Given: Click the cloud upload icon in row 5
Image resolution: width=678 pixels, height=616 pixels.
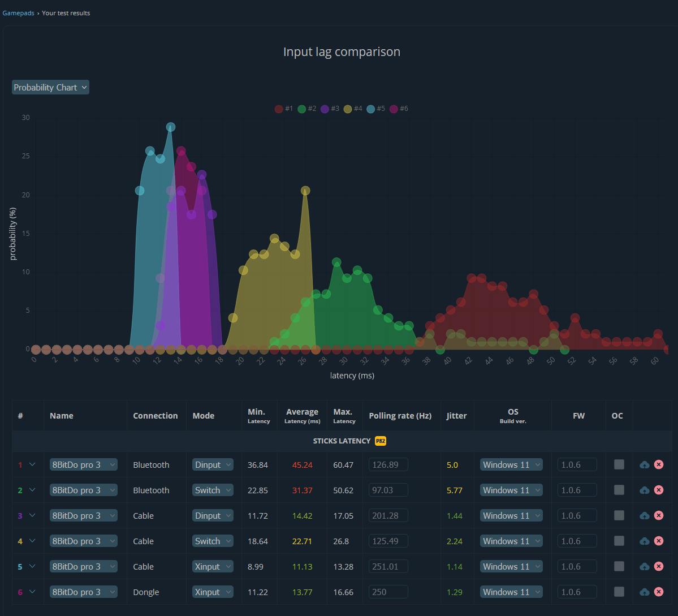Looking at the screenshot, I should (644, 566).
